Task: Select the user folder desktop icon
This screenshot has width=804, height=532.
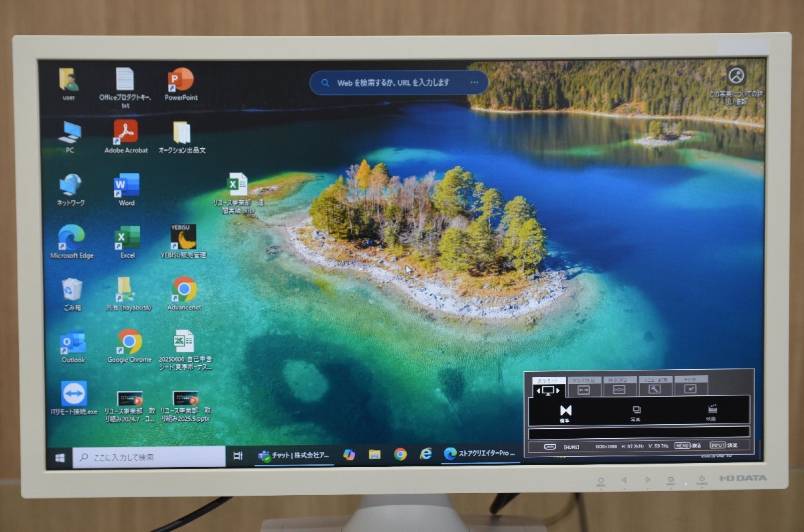Action: point(68,84)
